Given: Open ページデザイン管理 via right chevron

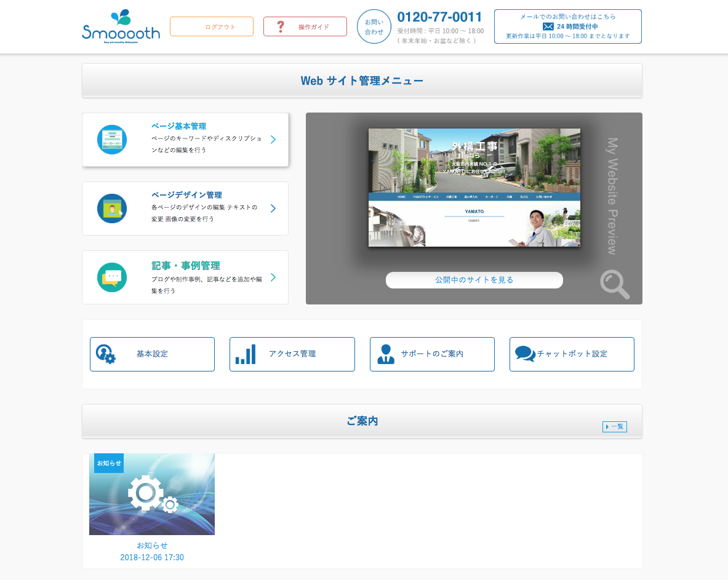Looking at the screenshot, I should [x=273, y=209].
